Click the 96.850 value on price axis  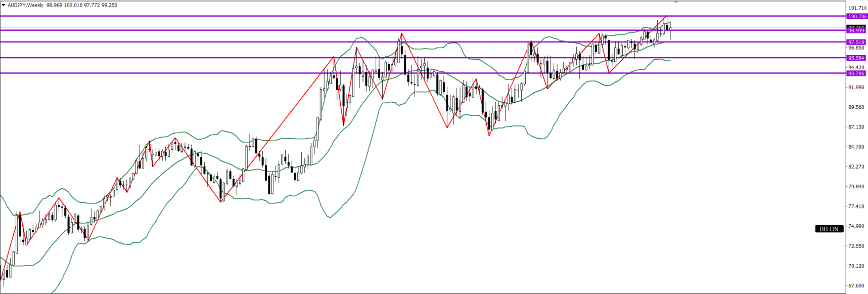[x=857, y=48]
